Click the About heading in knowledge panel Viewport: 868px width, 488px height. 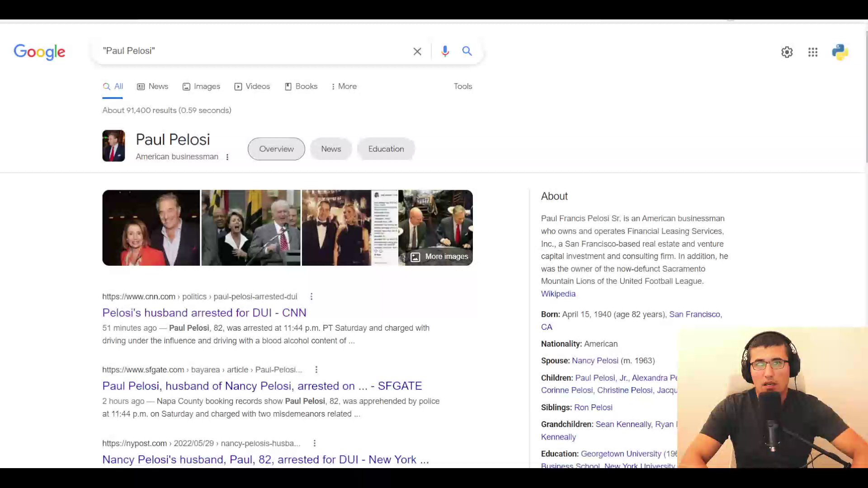click(x=554, y=196)
